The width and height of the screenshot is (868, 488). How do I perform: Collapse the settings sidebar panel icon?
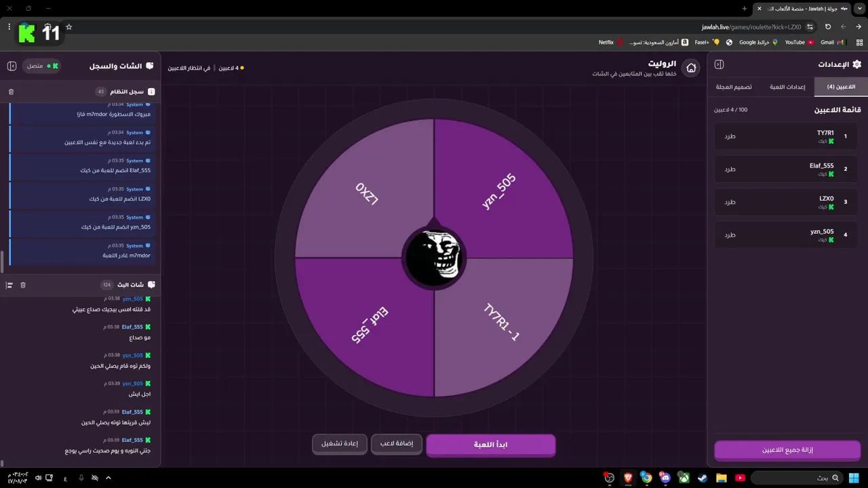(x=719, y=64)
